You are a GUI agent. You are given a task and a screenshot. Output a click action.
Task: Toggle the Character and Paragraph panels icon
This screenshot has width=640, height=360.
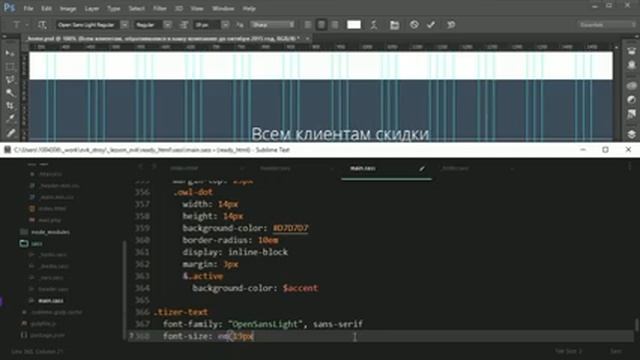394,25
